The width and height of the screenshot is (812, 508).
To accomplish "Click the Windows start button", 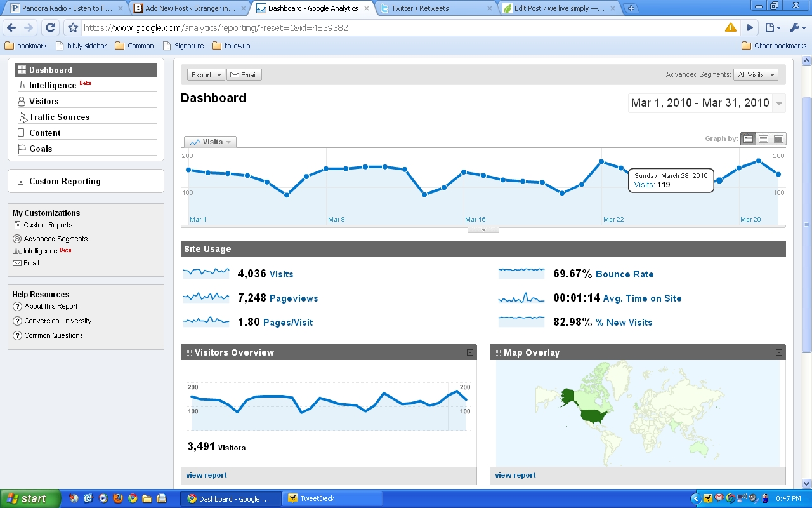I will pyautogui.click(x=30, y=498).
